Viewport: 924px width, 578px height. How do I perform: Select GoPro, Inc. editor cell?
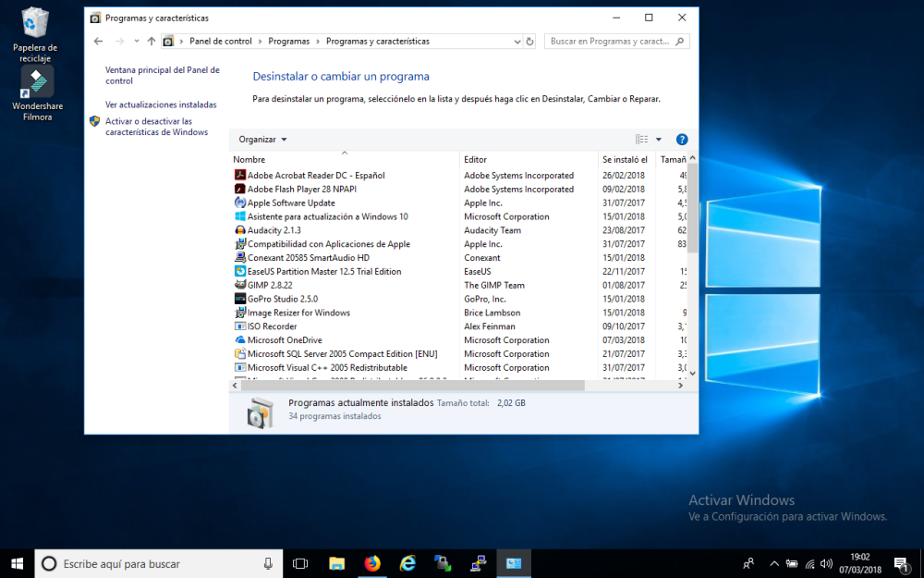pyautogui.click(x=484, y=299)
